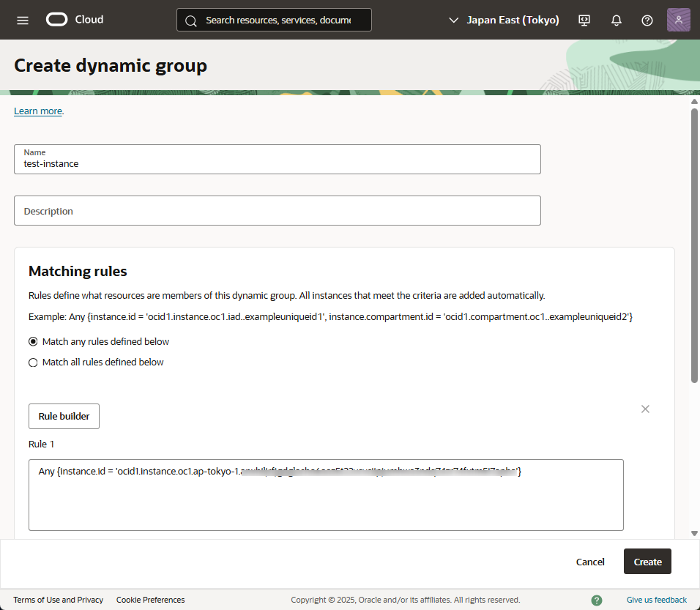Image resolution: width=700 pixels, height=610 pixels.
Task: Follow the Learn more link
Action: click(x=38, y=111)
